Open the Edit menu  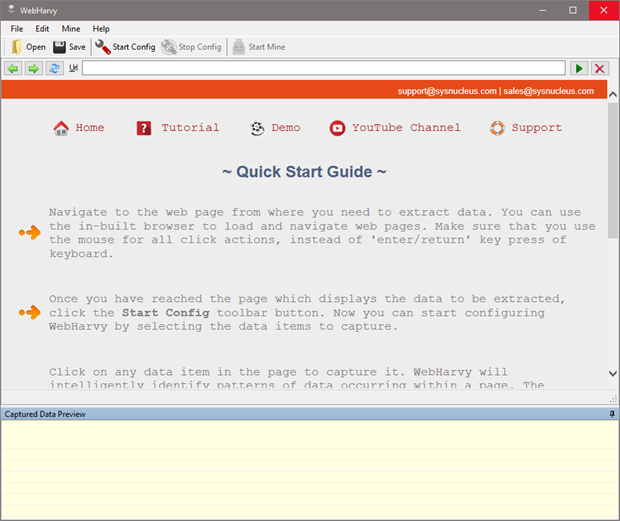click(x=42, y=29)
